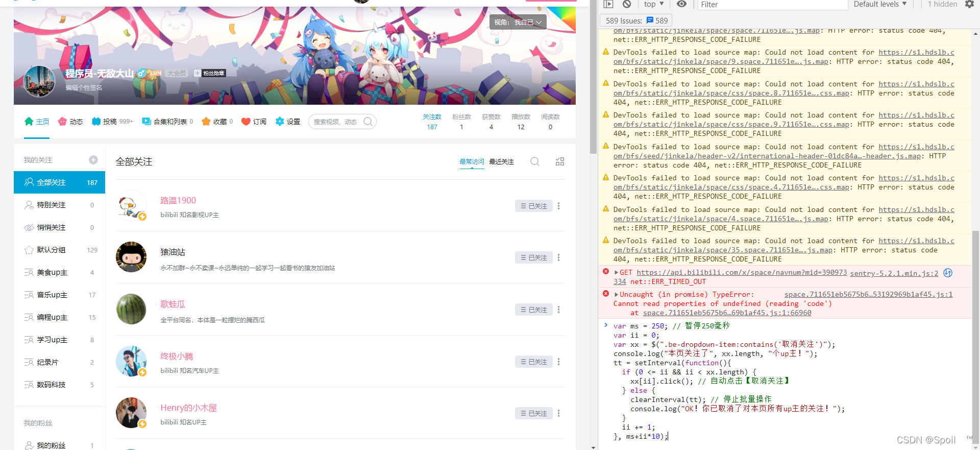980x450 pixels.
Task: Click 已关注 button for 终极小腾
Action: 533,362
